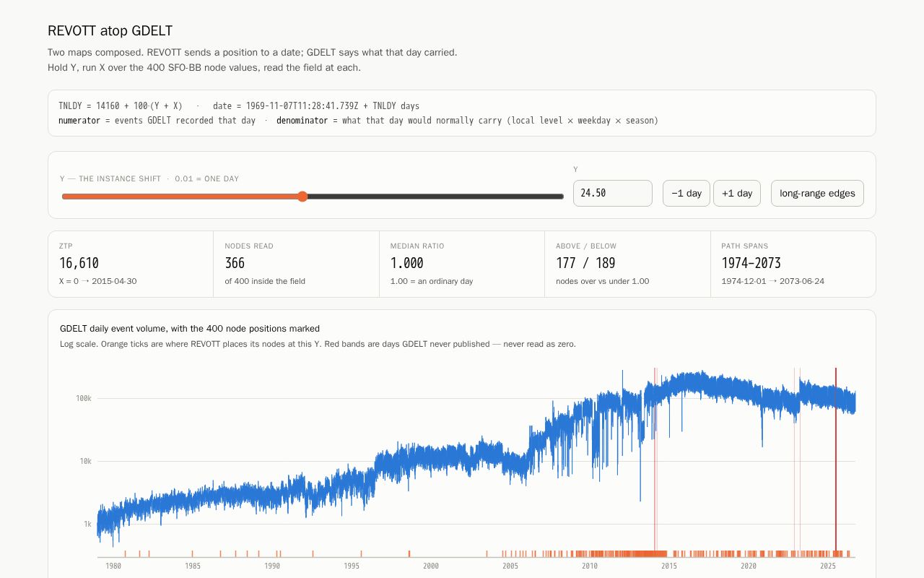Click the text 'X = 0 → 2015-04-30'
This screenshot has height=578, width=924.
pos(98,281)
